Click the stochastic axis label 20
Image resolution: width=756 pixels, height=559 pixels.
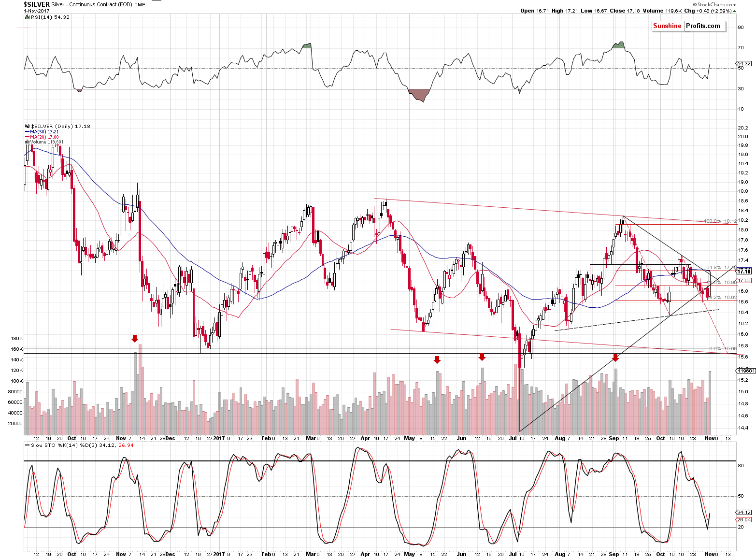click(741, 527)
